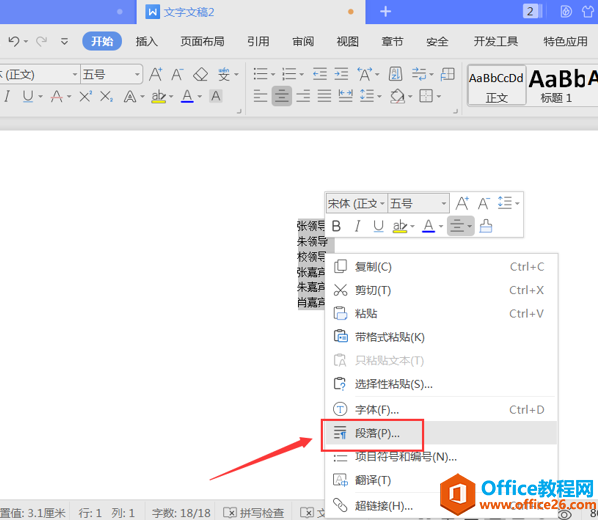
Task: Click mini toolbar format painter icon
Action: 486,226
